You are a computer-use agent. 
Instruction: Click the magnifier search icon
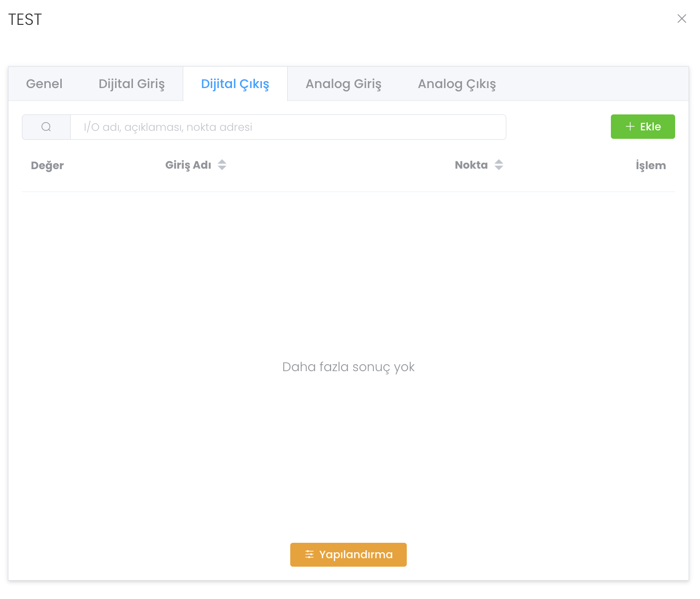tap(46, 127)
